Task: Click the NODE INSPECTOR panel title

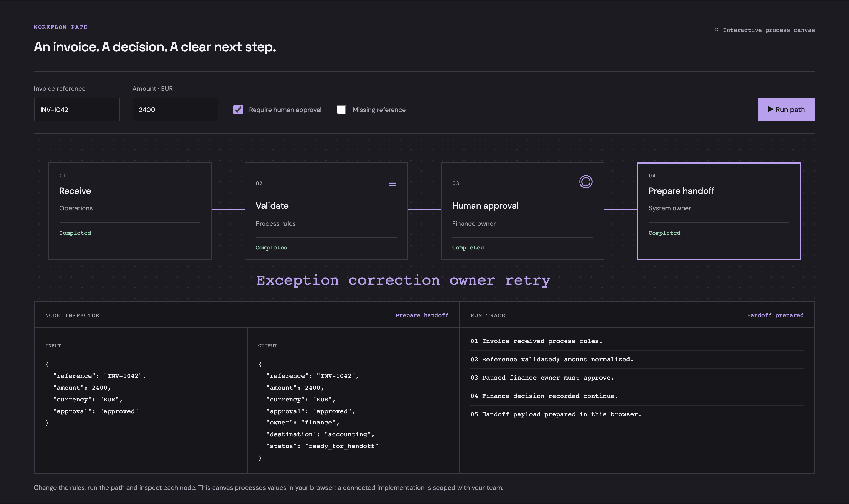Action: (x=72, y=315)
